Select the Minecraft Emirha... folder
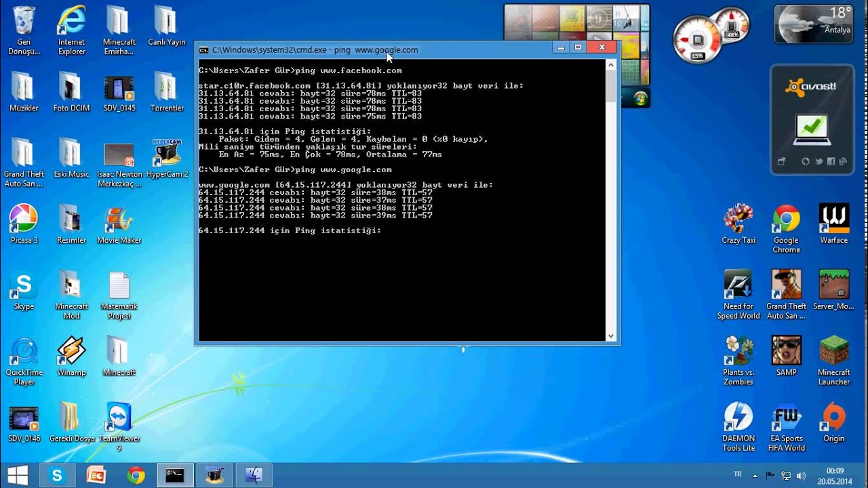Viewport: 868px width, 488px height. pos(119,30)
